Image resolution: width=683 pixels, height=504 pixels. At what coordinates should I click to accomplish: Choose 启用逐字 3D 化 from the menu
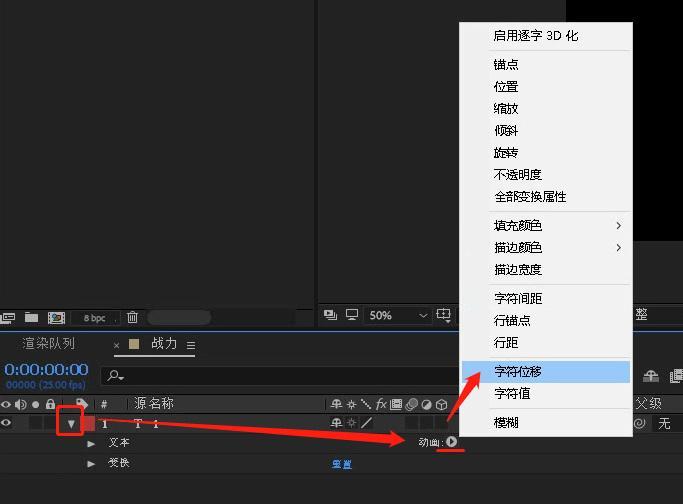coord(535,36)
